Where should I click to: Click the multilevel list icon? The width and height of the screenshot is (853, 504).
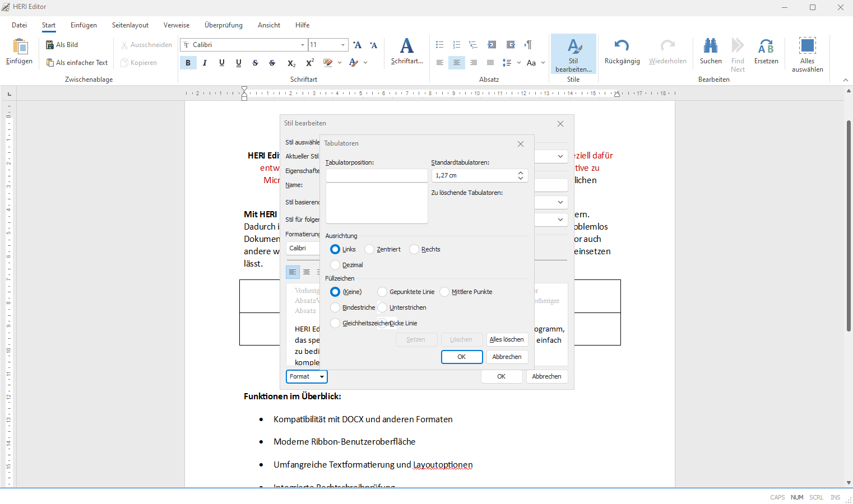click(474, 45)
